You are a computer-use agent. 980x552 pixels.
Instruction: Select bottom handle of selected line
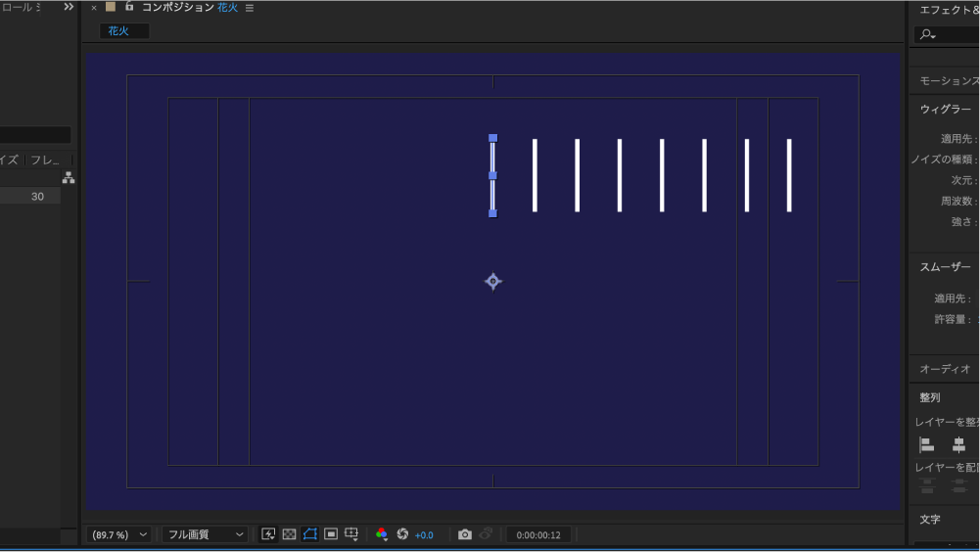coord(493,213)
